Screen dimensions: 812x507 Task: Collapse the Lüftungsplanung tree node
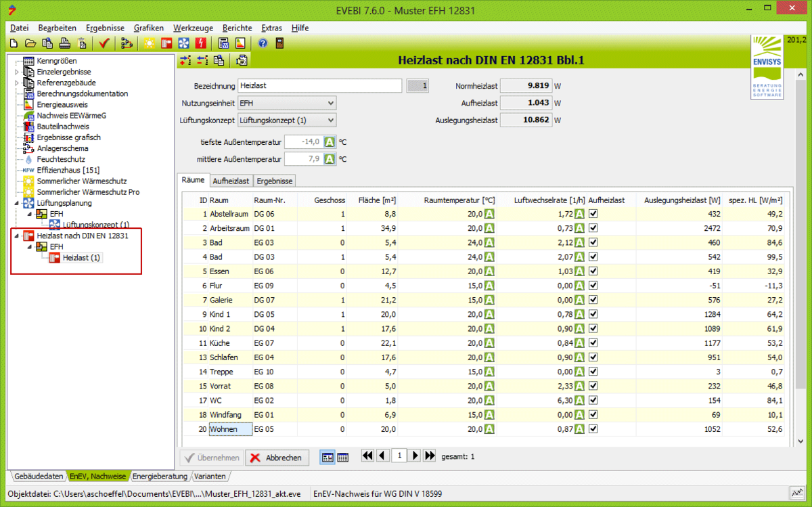[16, 203]
